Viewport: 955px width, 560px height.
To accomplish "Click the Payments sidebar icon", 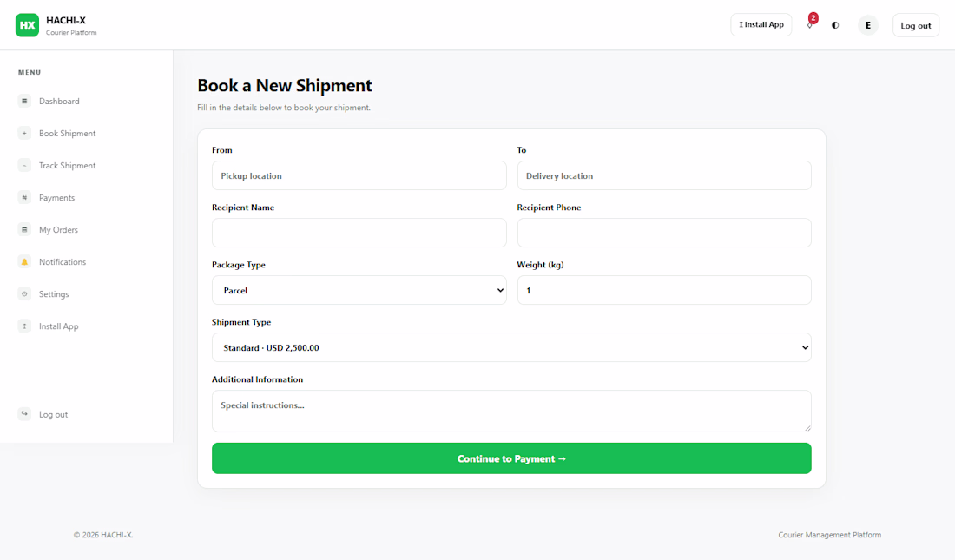I will 24,197.
